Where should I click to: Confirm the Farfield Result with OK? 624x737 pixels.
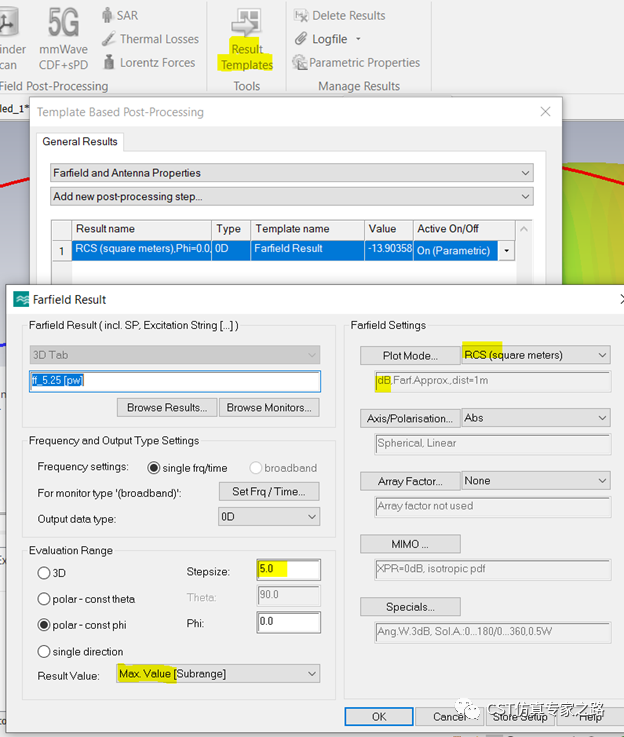point(379,716)
